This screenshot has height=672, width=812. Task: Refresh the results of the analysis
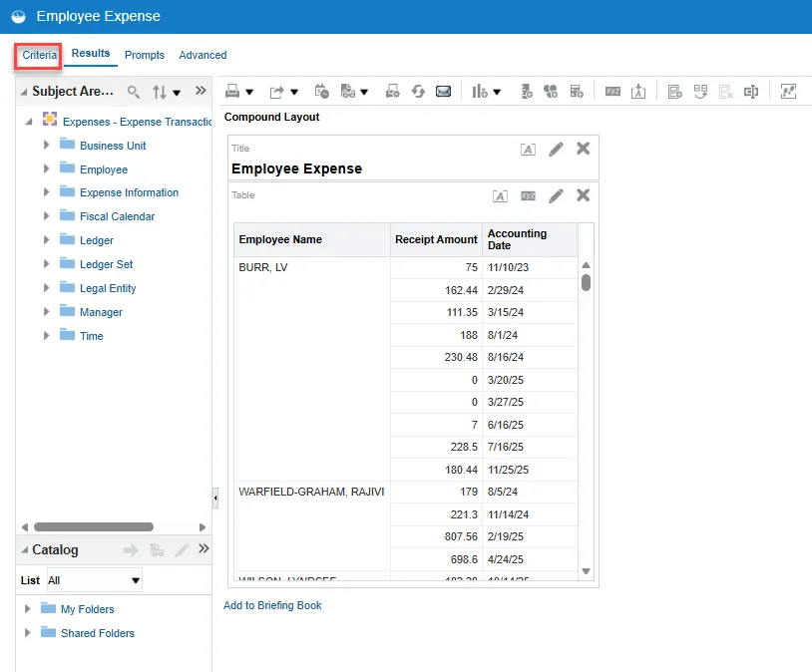point(418,92)
